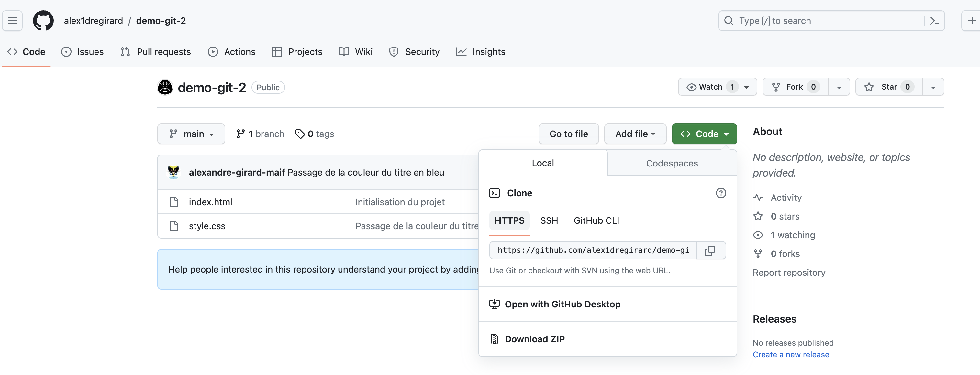Image resolution: width=980 pixels, height=375 pixels.
Task: Open Initialisation du projet commit message
Action: tap(400, 202)
